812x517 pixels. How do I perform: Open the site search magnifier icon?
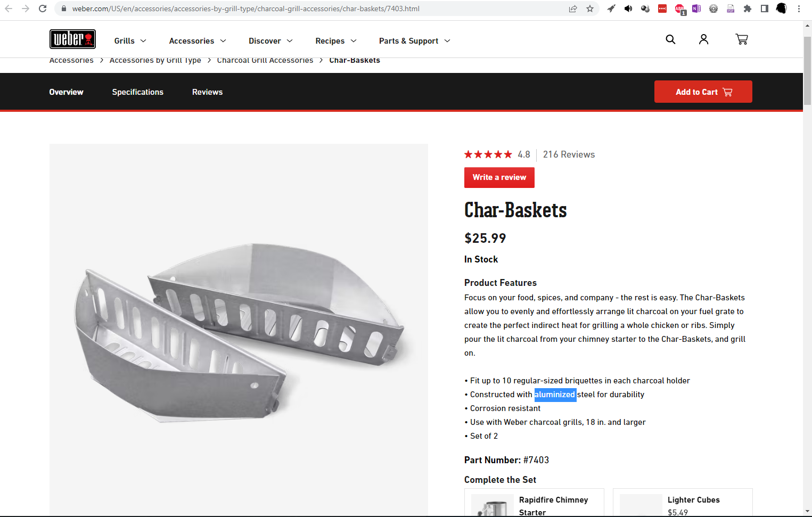click(670, 39)
